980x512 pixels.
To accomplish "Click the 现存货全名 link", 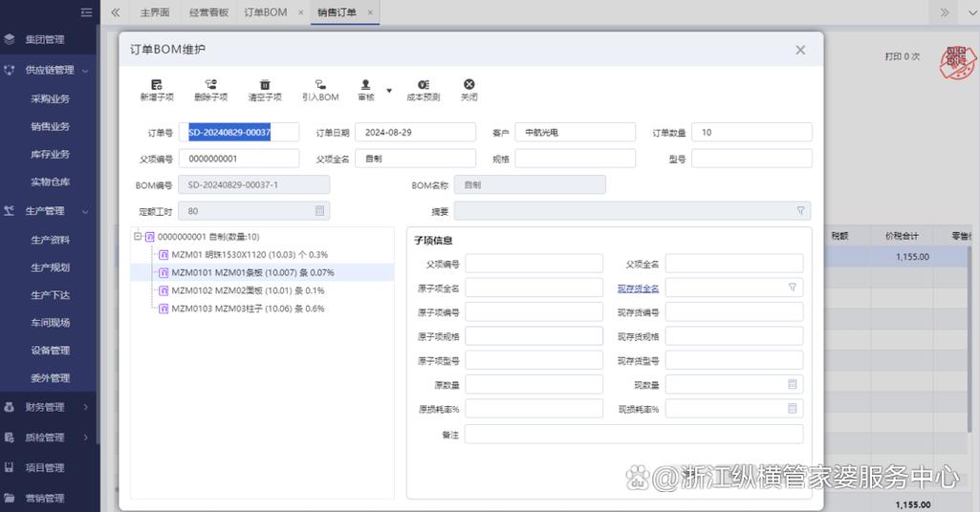I will click(x=638, y=288).
